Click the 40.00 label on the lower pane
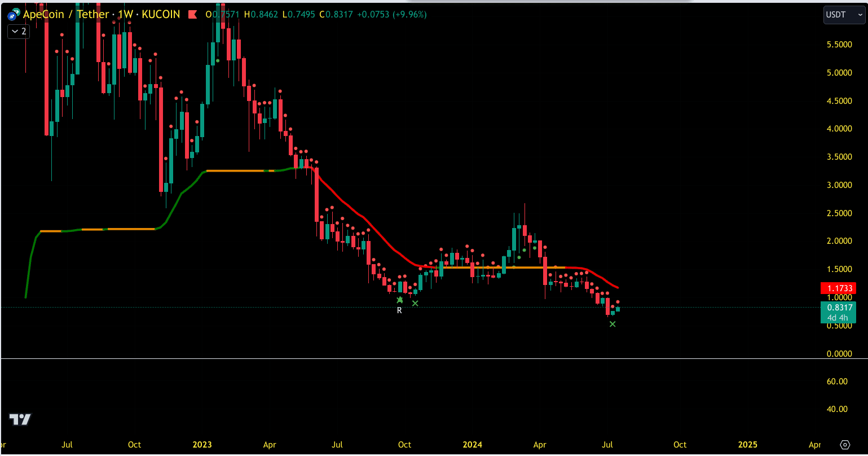The image size is (868, 456). click(x=838, y=409)
